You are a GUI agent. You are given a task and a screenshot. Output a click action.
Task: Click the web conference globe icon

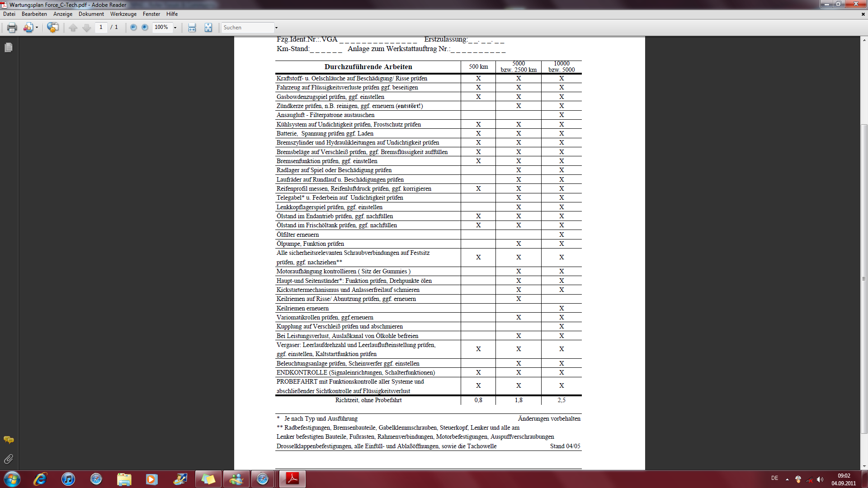point(52,28)
